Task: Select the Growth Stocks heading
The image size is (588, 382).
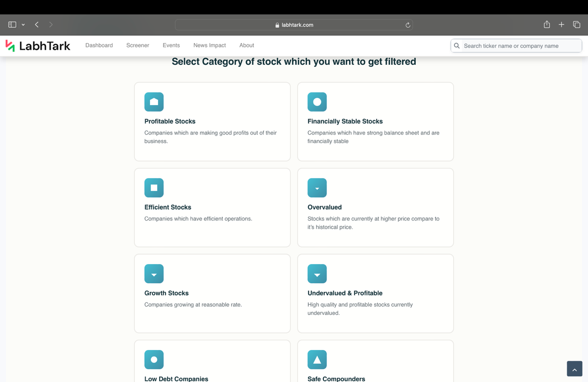Action: click(166, 293)
